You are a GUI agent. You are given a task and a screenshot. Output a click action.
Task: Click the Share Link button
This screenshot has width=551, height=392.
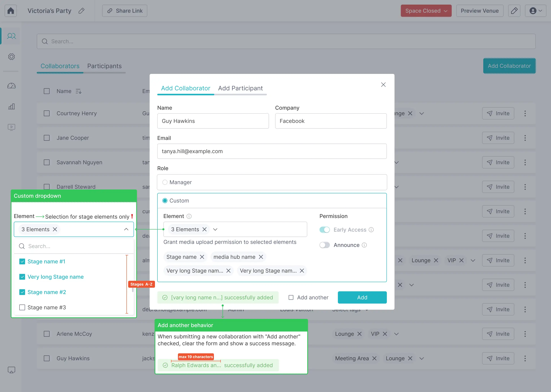125,11
